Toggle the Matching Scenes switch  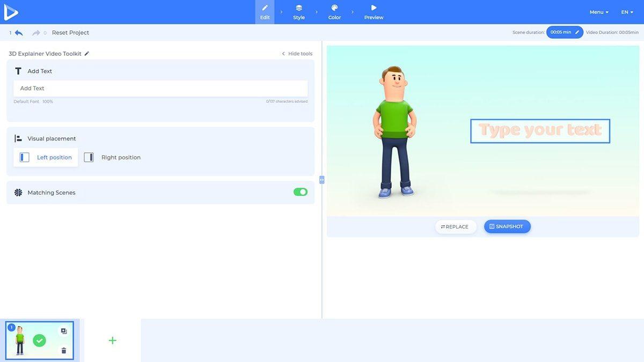[x=300, y=192]
